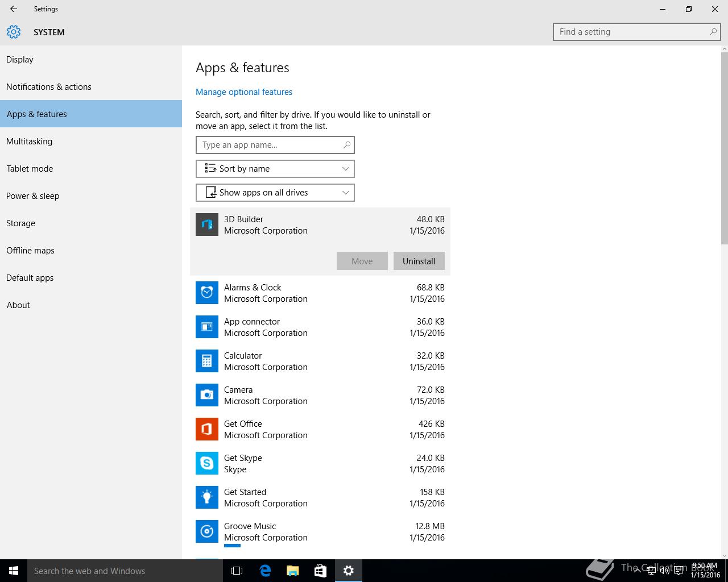This screenshot has width=728, height=582.
Task: Select the Calculator entry text
Action: pos(243,356)
